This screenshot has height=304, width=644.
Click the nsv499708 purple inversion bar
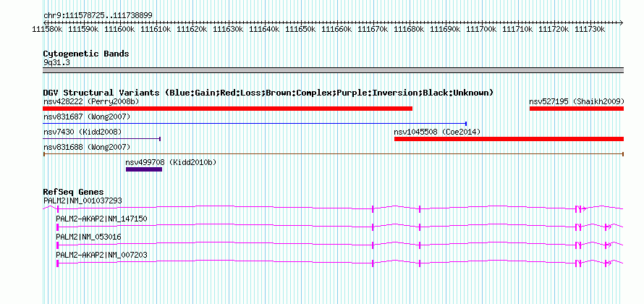pos(144,169)
